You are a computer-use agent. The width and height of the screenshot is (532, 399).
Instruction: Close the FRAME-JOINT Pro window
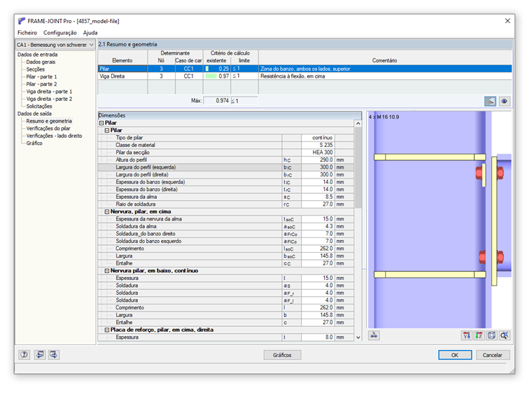507,21
